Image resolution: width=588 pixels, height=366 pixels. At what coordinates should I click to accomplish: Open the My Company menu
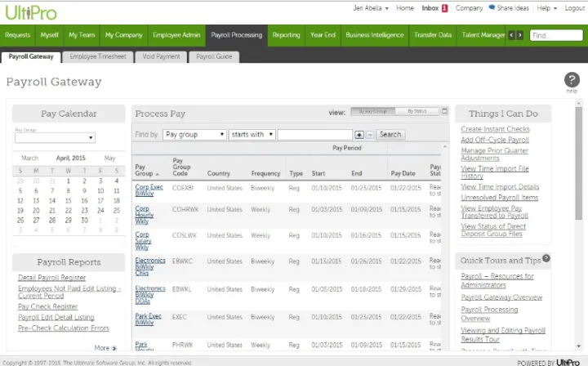124,35
